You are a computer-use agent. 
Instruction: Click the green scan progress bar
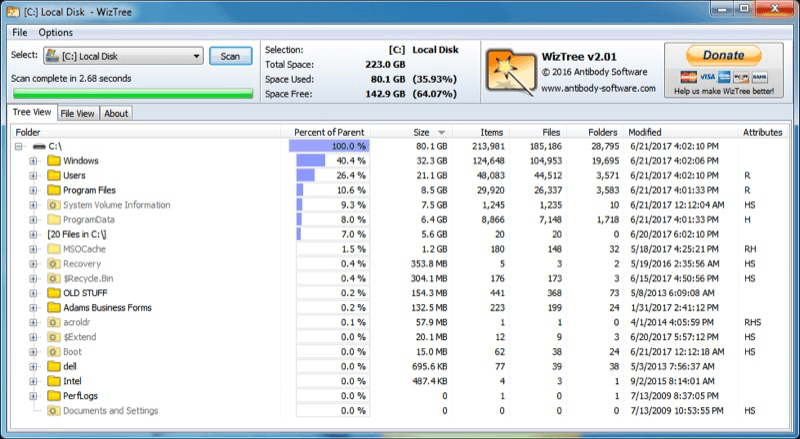click(x=133, y=93)
